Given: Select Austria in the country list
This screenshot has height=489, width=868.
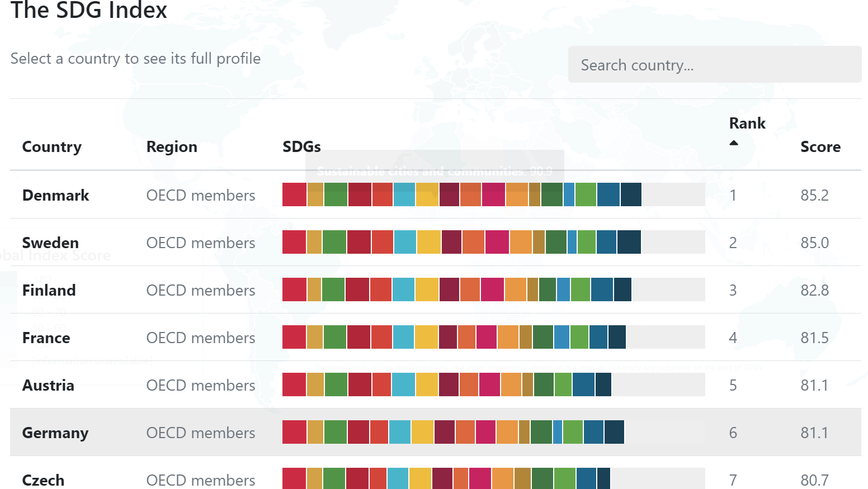Looking at the screenshot, I should tap(48, 385).
